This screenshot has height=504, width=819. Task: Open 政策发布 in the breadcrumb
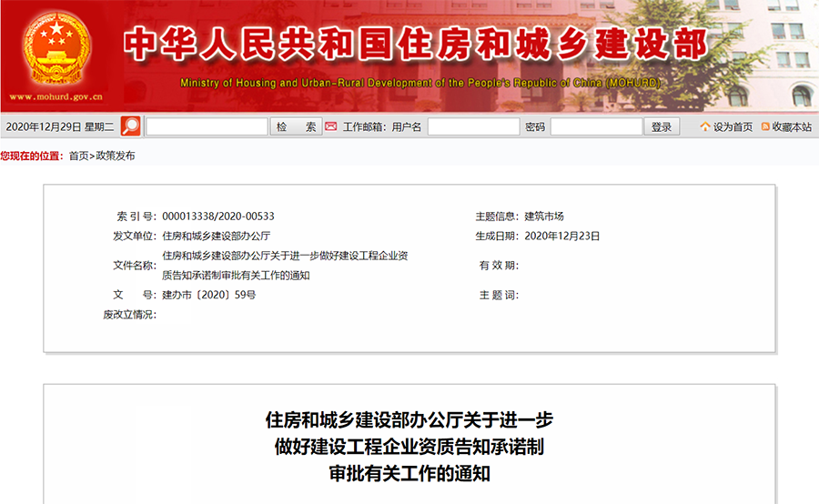(116, 156)
